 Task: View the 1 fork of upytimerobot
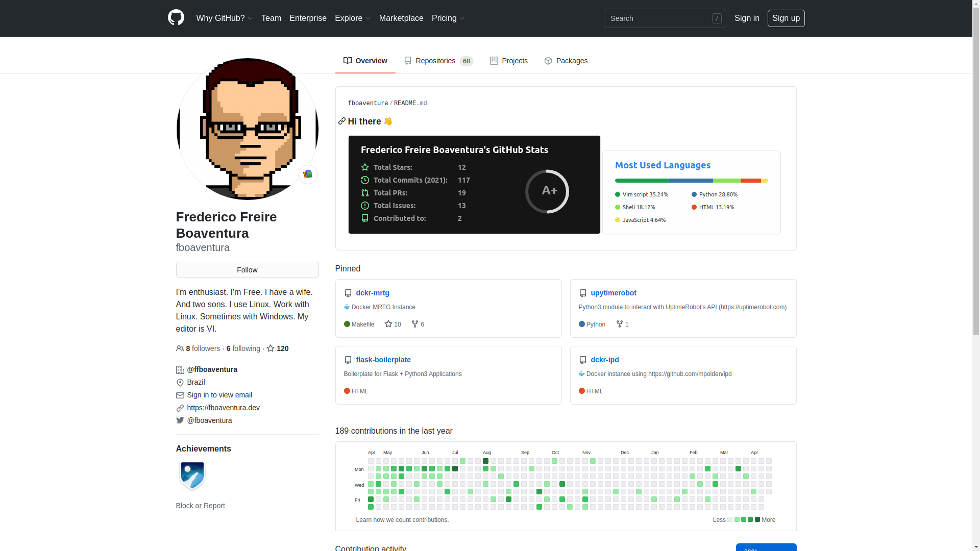tap(622, 324)
